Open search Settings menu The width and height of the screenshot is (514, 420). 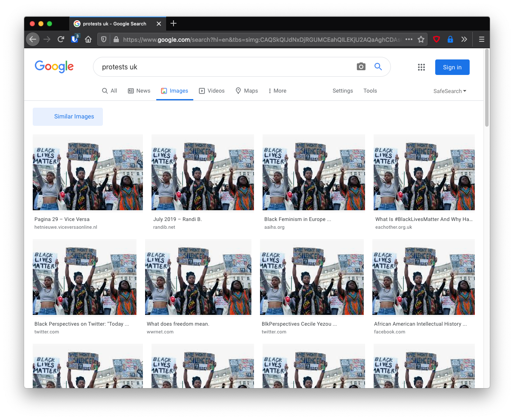pos(343,91)
